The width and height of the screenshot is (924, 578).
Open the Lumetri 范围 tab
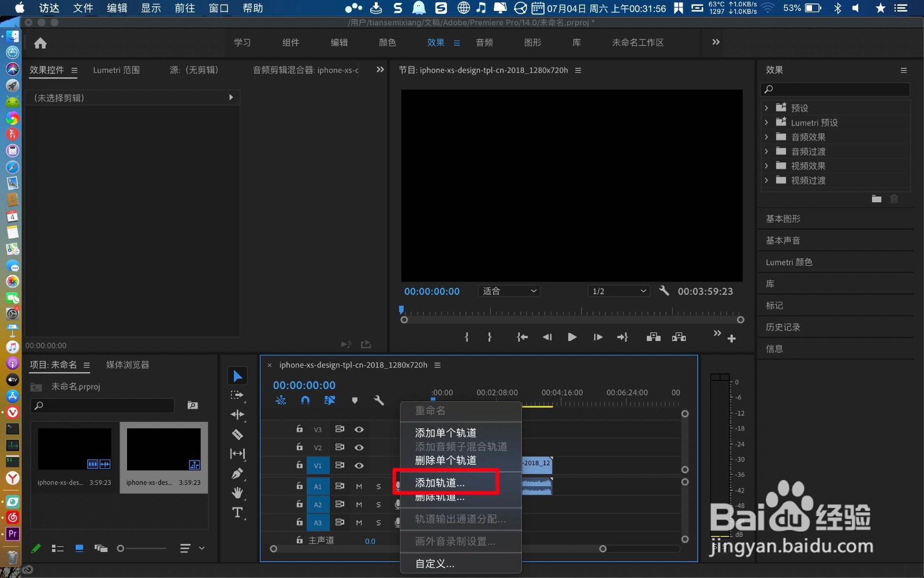(x=117, y=70)
